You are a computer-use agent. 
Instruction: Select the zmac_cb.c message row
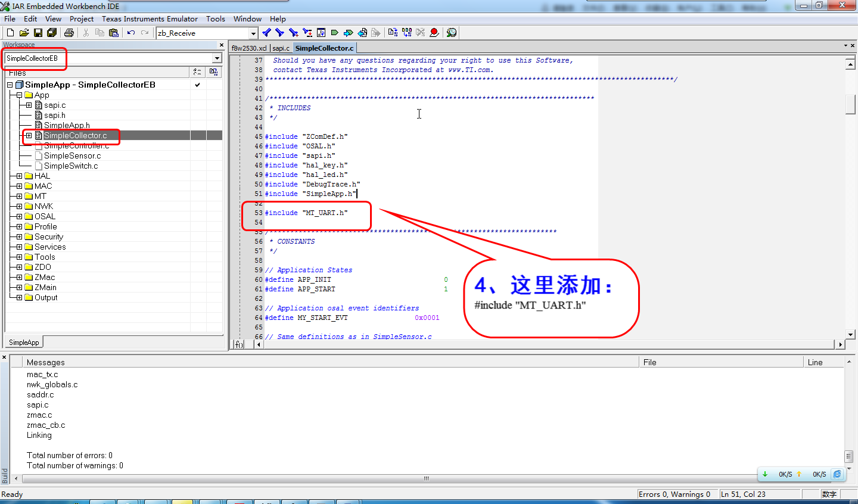click(x=46, y=425)
